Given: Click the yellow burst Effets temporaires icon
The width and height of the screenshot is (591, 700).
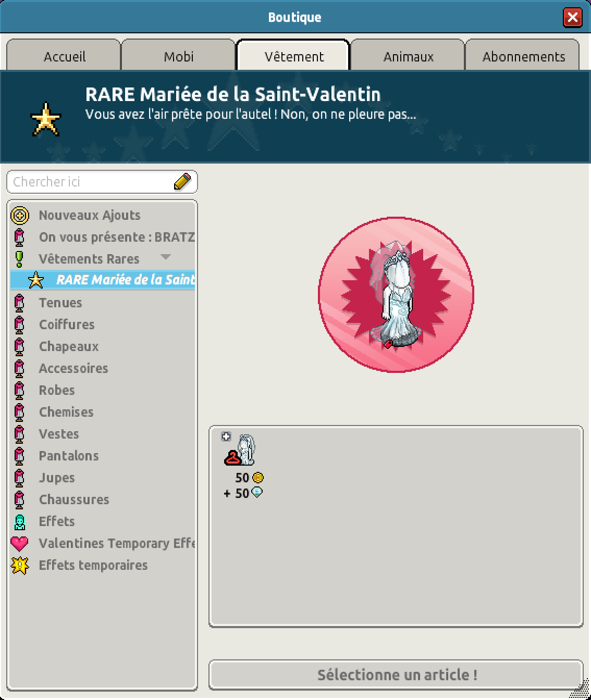Looking at the screenshot, I should (20, 566).
